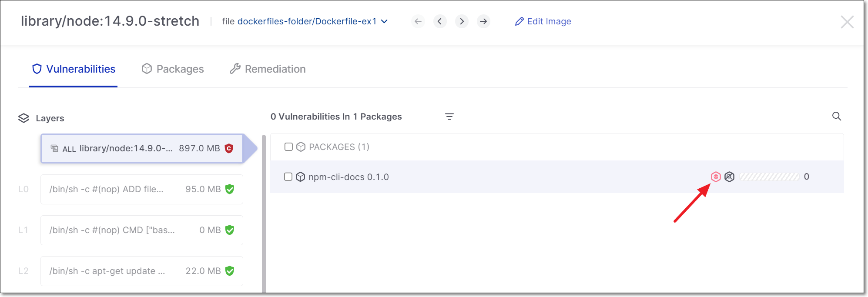Go to first image with left arrow

click(x=418, y=21)
